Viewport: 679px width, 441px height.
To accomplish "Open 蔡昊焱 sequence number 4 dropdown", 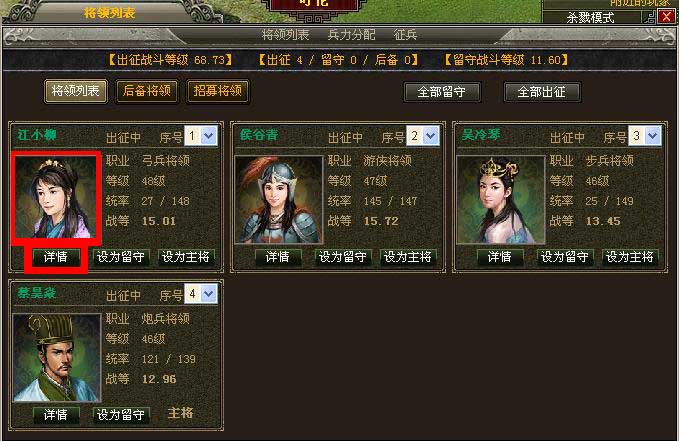I will coord(209,294).
